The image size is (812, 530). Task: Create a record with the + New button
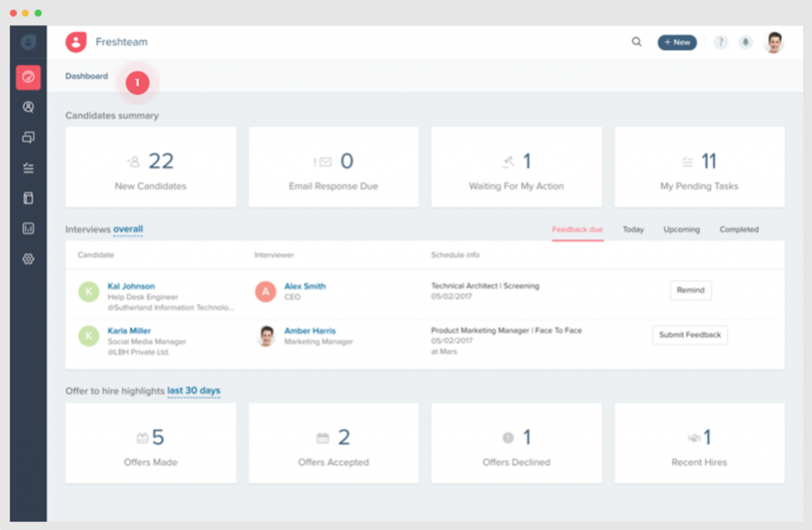click(676, 42)
